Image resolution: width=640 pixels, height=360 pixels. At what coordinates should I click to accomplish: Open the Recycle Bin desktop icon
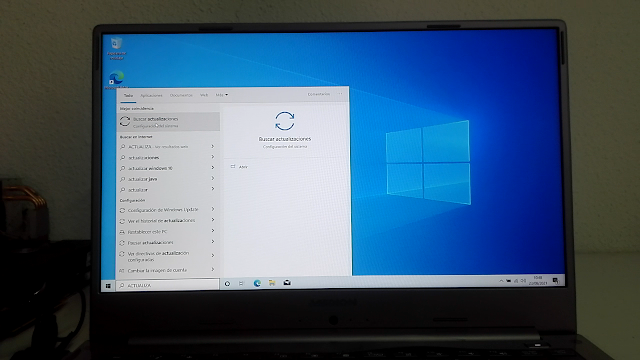click(117, 48)
